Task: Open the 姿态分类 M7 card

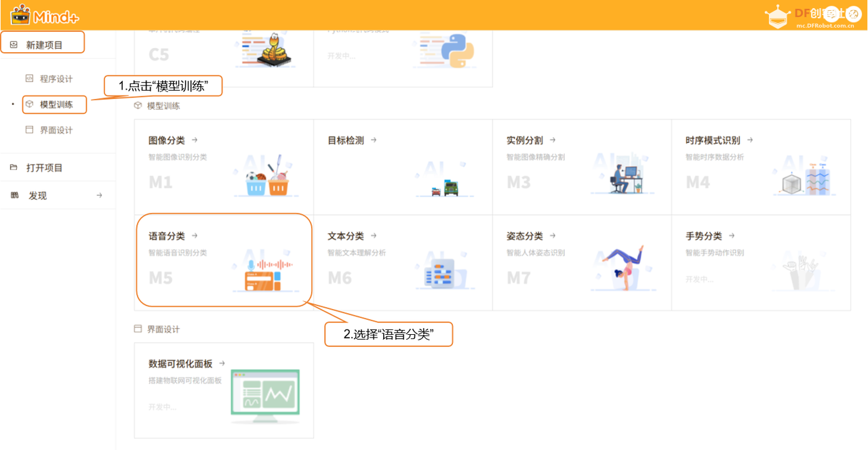Action: (582, 263)
